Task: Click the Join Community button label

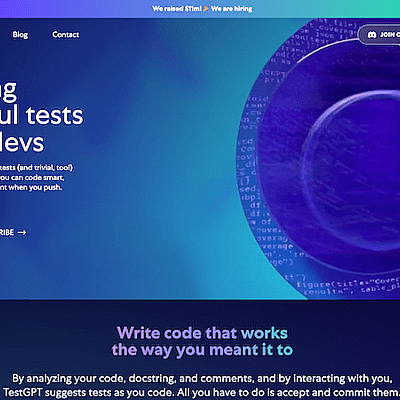Action: 390,35
